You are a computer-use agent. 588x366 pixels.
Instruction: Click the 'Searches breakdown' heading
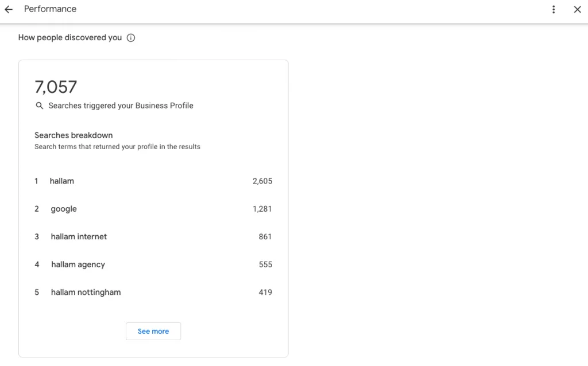pos(73,135)
